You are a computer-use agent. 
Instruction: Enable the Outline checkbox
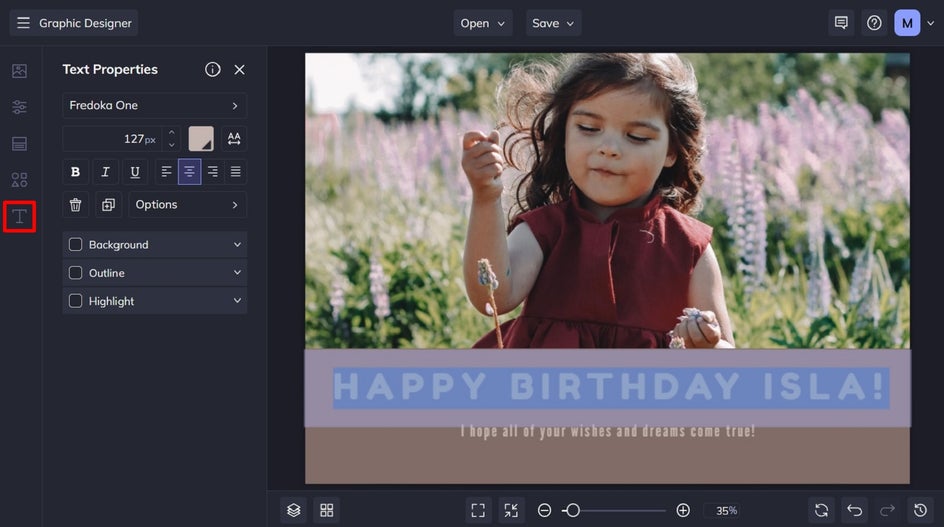[75, 273]
